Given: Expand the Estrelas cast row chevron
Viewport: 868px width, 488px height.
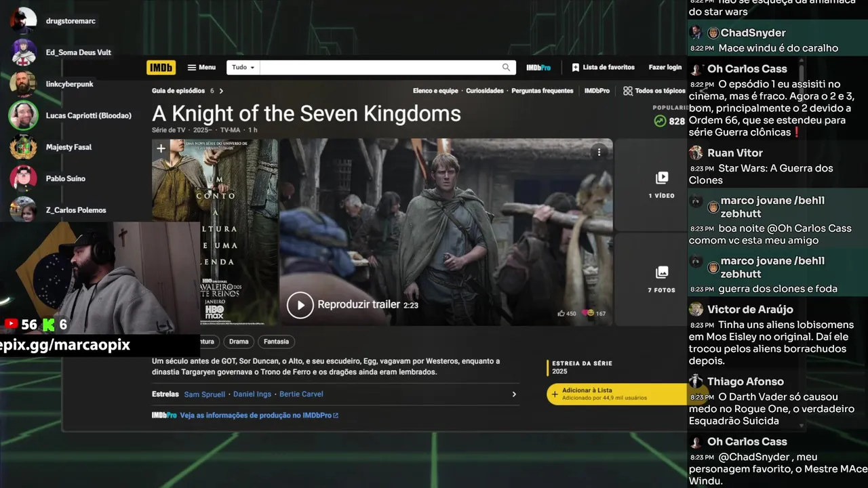Looking at the screenshot, I should tap(514, 394).
